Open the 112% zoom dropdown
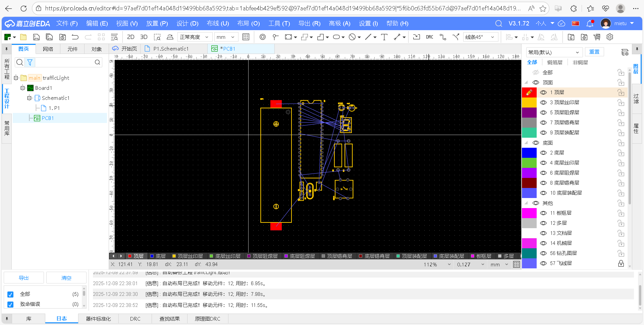This screenshot has height=325, width=644. coord(437,264)
